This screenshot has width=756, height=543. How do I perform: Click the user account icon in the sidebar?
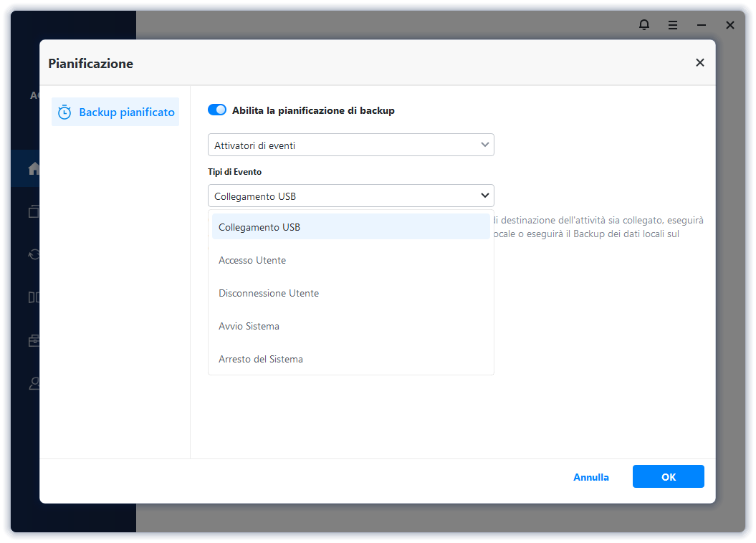34,384
